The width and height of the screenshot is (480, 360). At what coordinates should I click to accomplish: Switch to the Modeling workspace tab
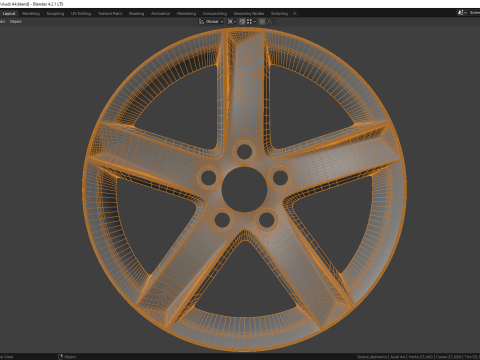click(x=31, y=14)
